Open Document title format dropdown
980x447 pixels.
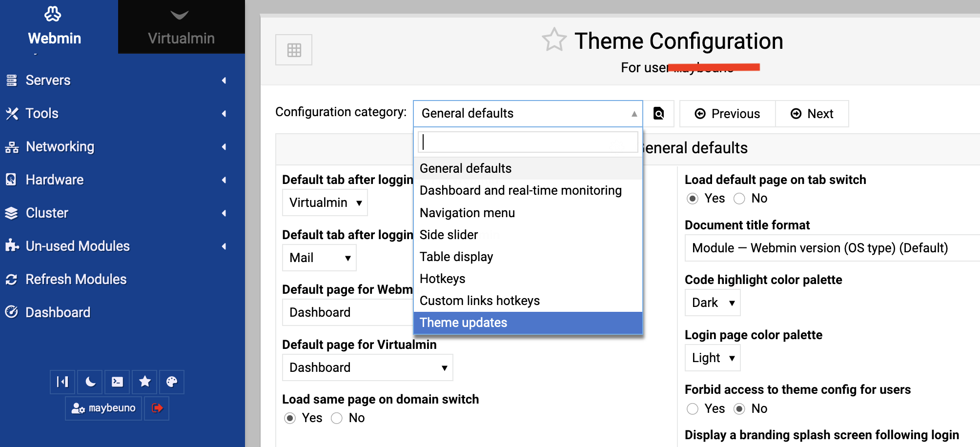click(833, 248)
